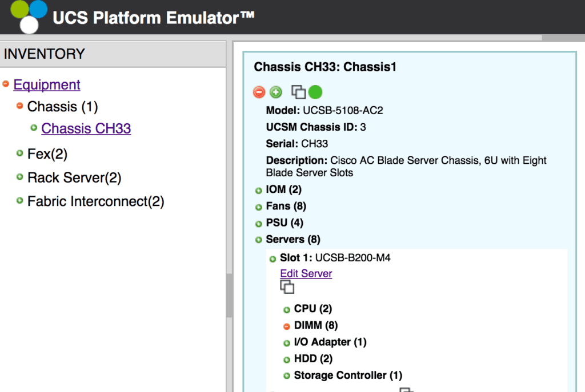Click the UCS Platform Emulator logo

(29, 17)
